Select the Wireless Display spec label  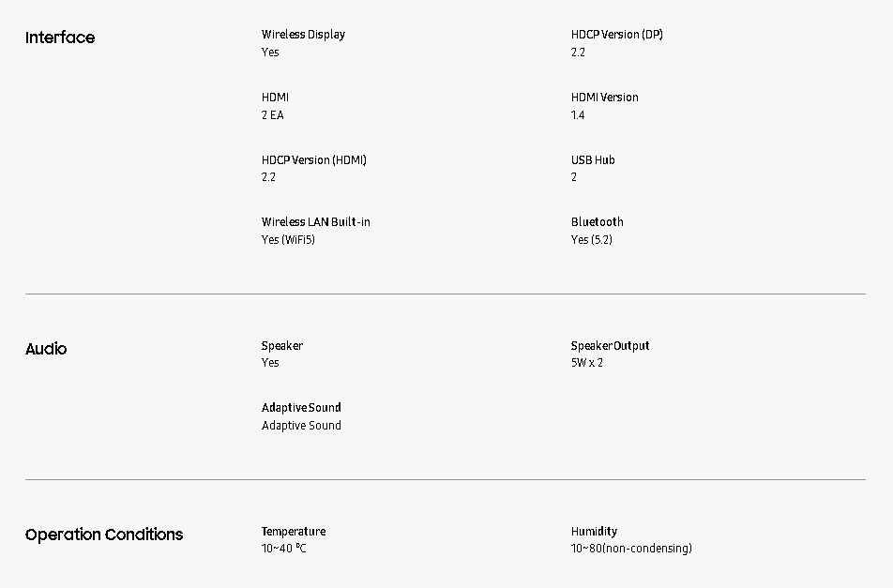tap(303, 35)
